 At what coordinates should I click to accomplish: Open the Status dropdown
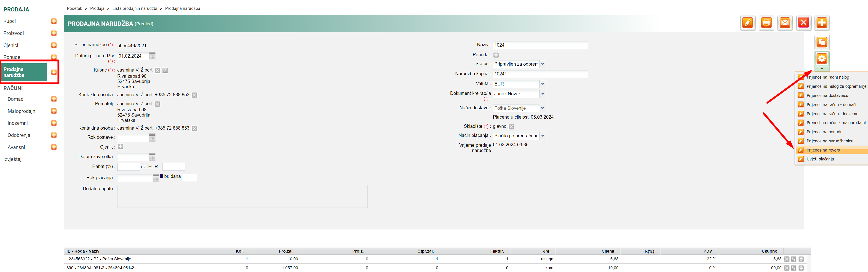(542, 64)
